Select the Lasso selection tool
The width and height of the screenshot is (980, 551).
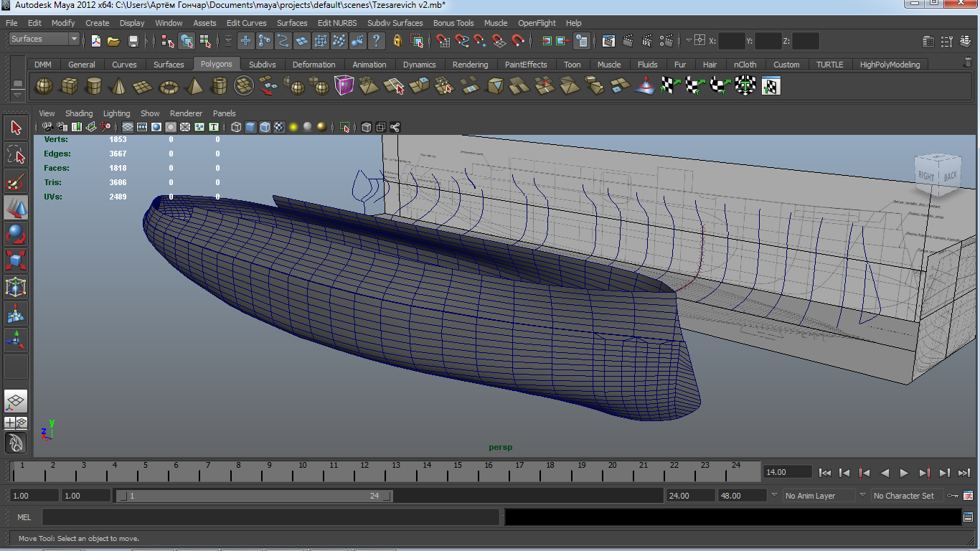pos(16,154)
